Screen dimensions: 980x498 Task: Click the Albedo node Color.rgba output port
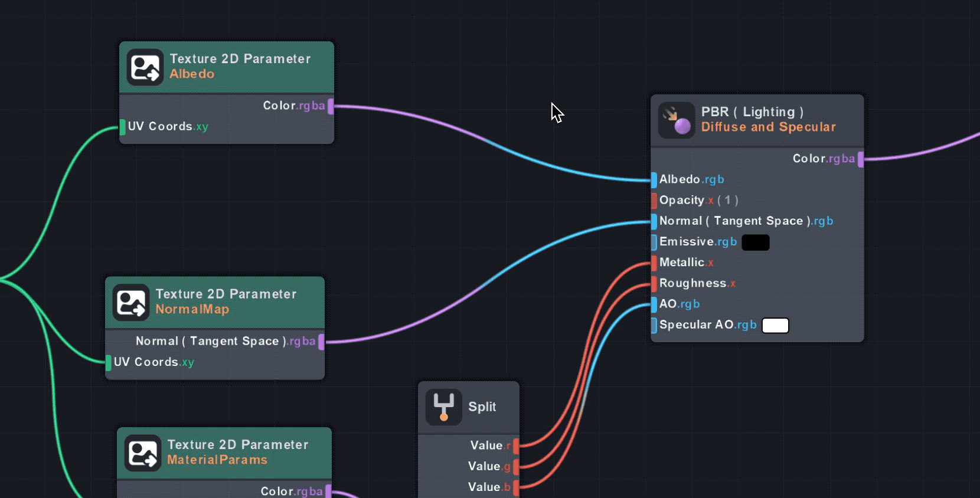pos(331,106)
